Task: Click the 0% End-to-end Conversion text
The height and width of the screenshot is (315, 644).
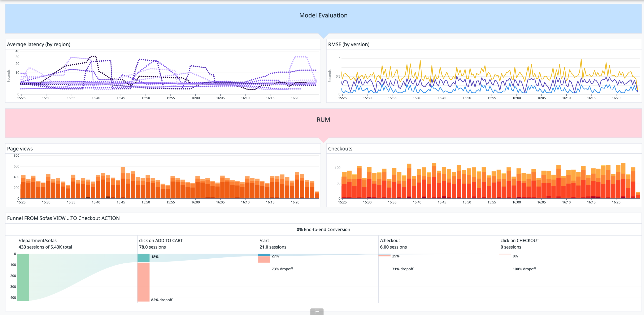Action: (x=323, y=229)
